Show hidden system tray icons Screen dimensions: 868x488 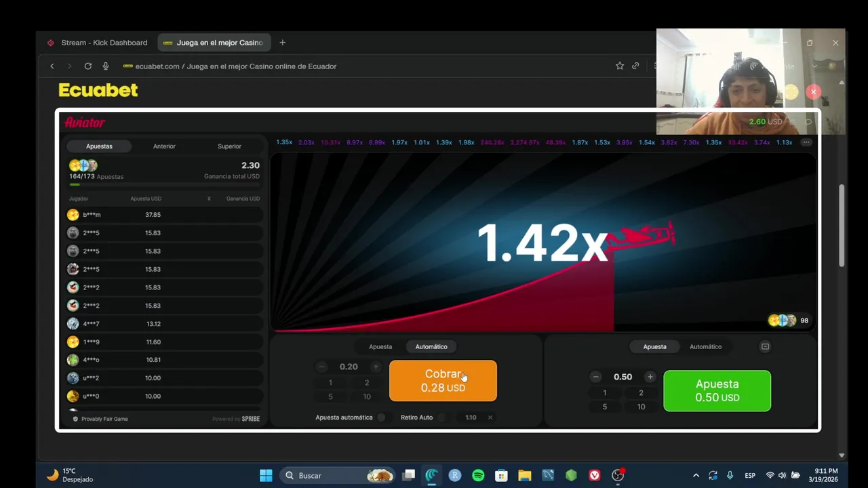pyautogui.click(x=696, y=475)
